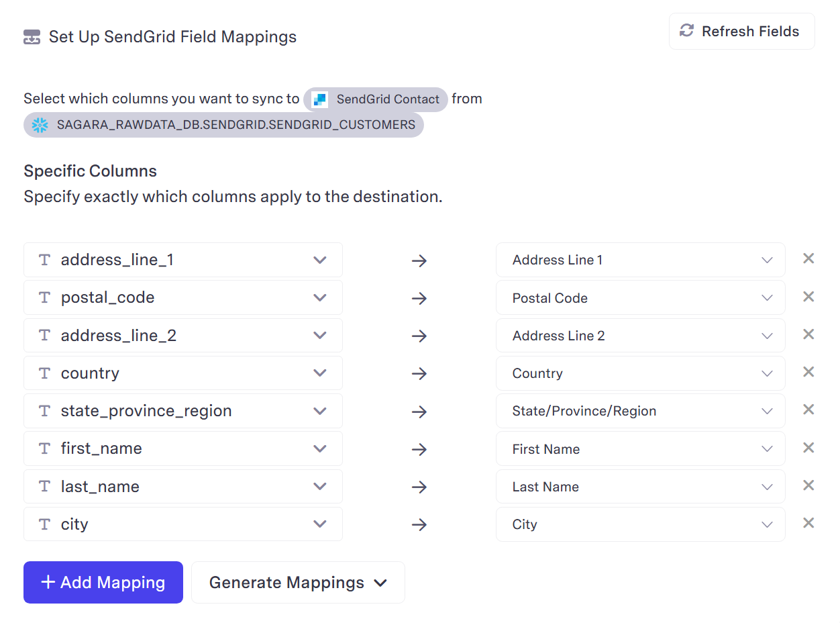
Task: Click the arrow between first_name and First Name
Action: pyautogui.click(x=419, y=450)
